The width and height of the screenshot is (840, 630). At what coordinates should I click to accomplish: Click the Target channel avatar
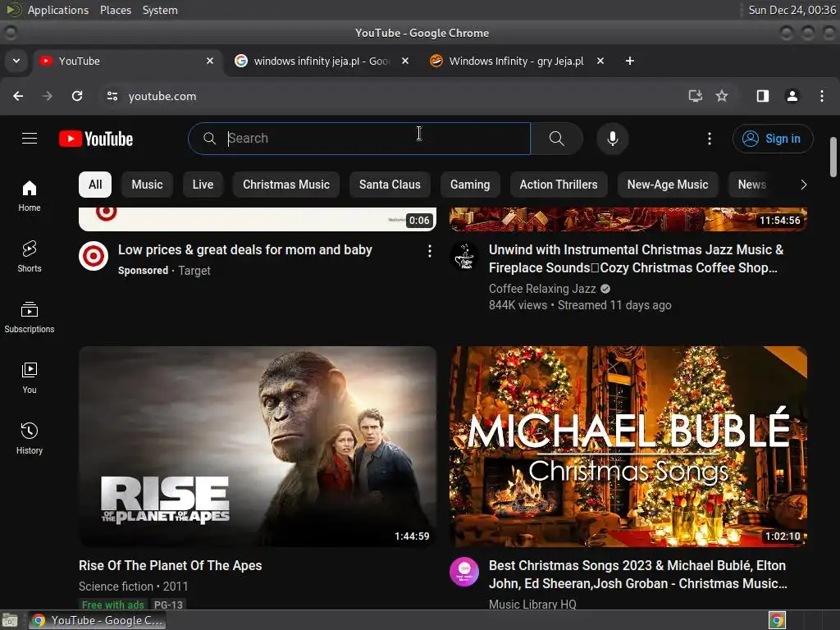(94, 256)
